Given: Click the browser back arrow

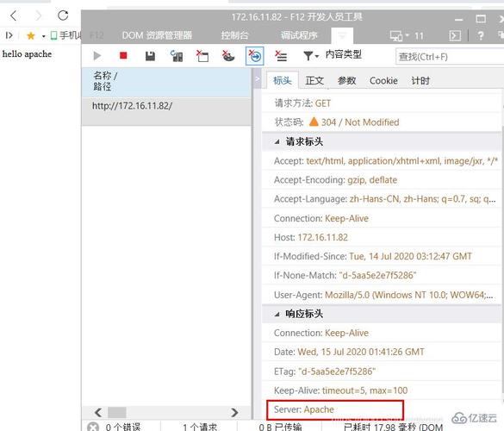Looking at the screenshot, I should pos(13,16).
